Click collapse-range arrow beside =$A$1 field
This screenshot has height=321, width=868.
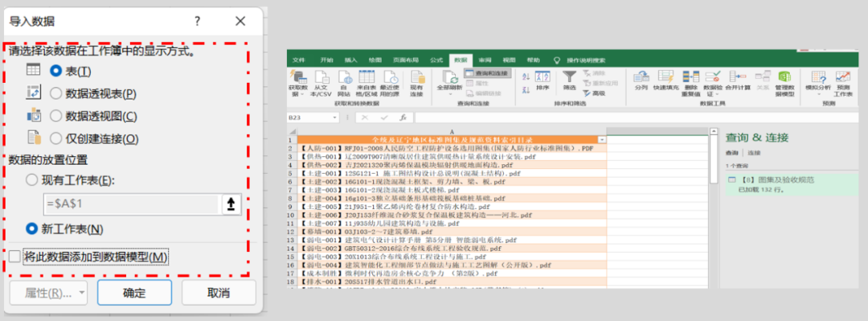[231, 204]
